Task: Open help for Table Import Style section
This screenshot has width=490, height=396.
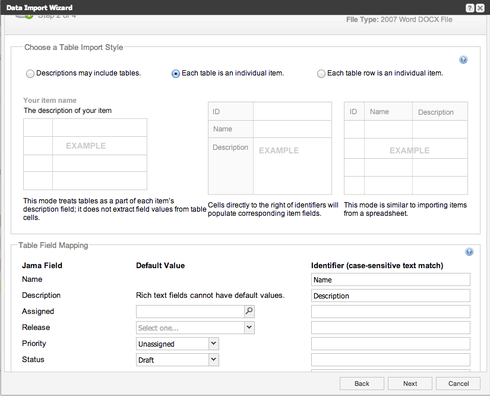Action: (463, 60)
